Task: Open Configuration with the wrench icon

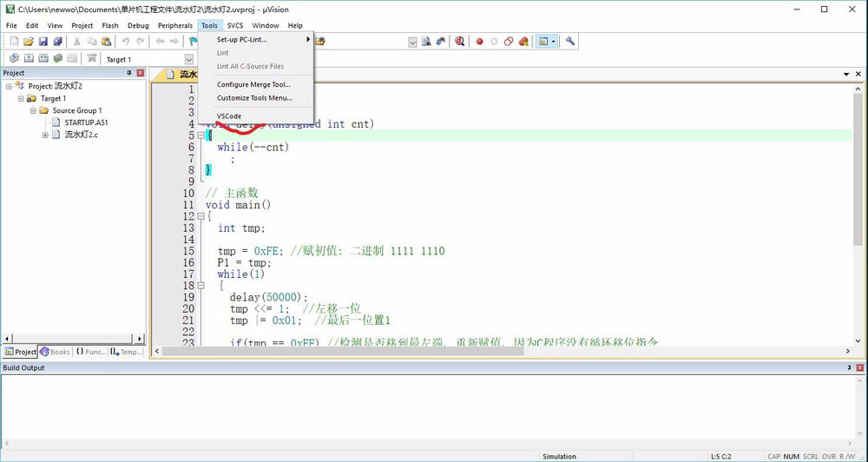Action: [569, 42]
